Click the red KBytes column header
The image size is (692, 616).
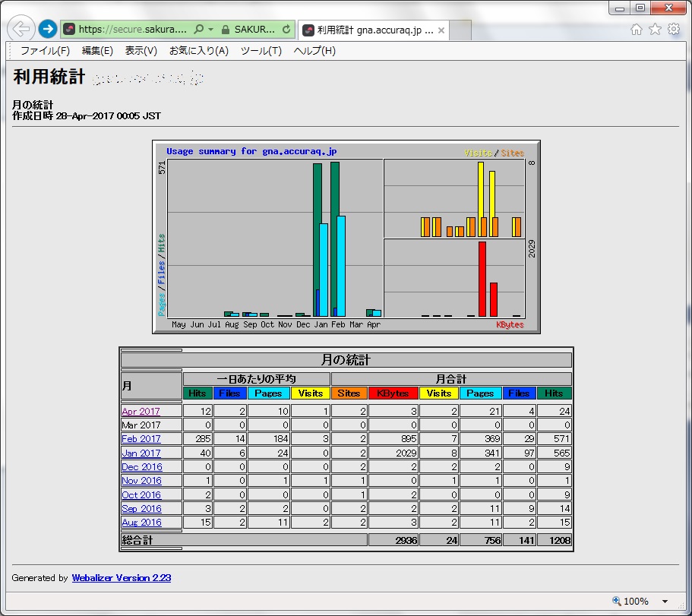(x=393, y=393)
